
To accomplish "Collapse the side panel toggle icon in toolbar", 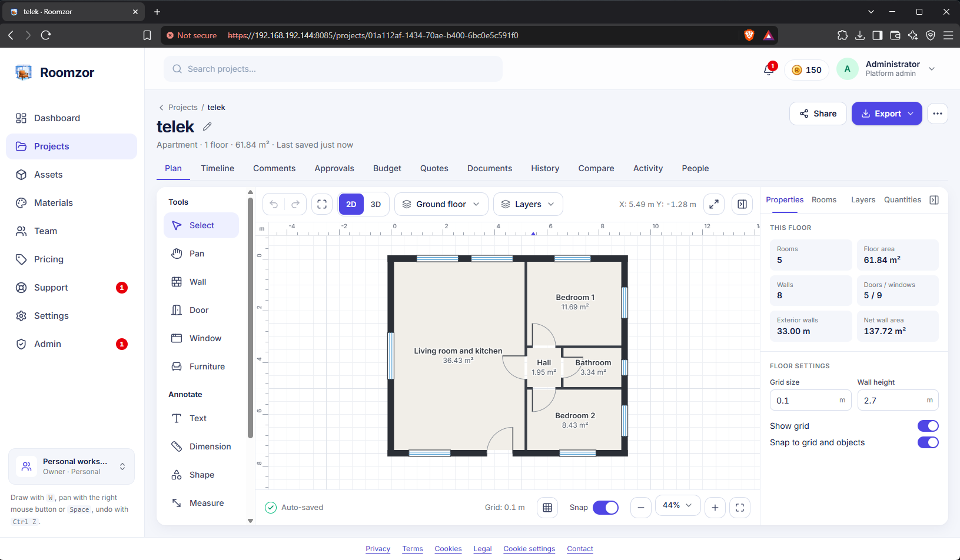I will [742, 204].
